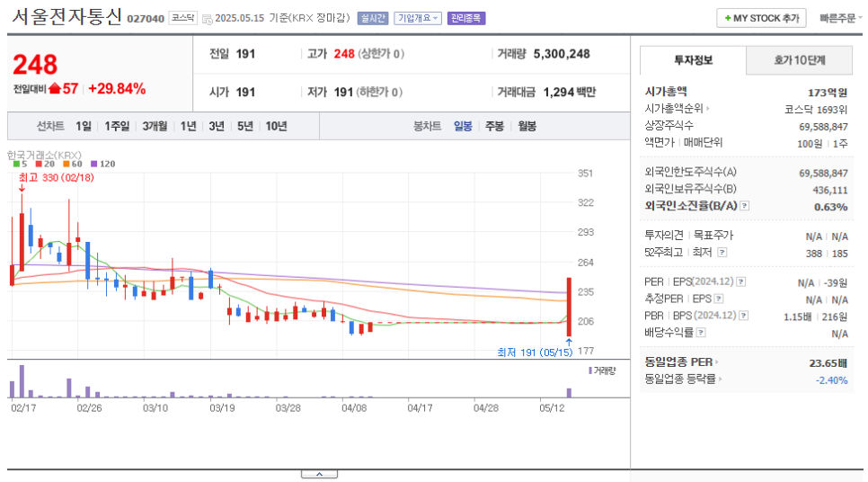Image resolution: width=868 pixels, height=482 pixels.
Task: Click the 실시간 button
Action: pyautogui.click(x=373, y=18)
